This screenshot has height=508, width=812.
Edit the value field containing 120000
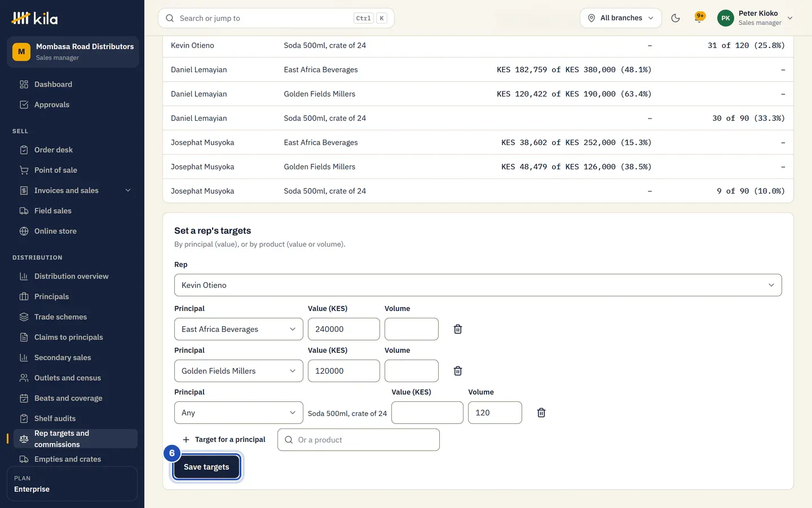[x=344, y=371]
